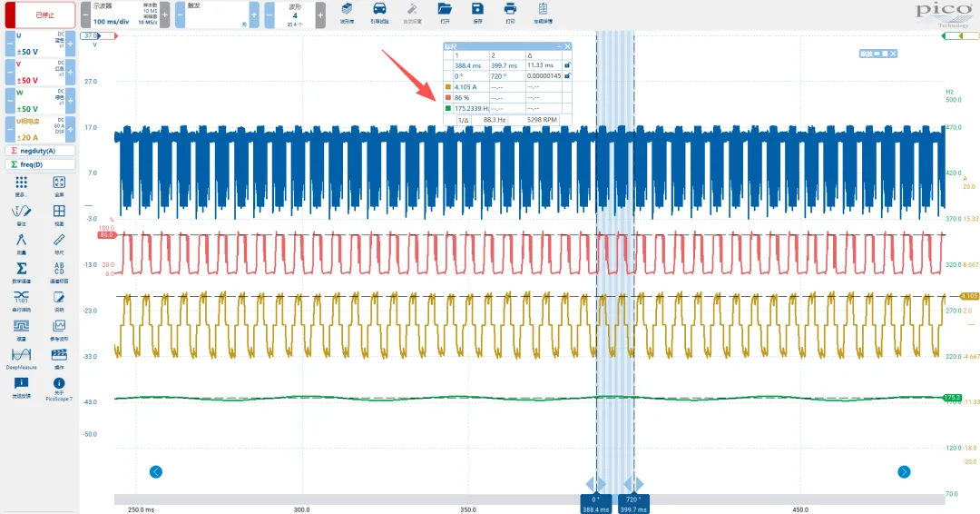
Task: Toggle lock on the phase ruler row
Action: (567, 76)
